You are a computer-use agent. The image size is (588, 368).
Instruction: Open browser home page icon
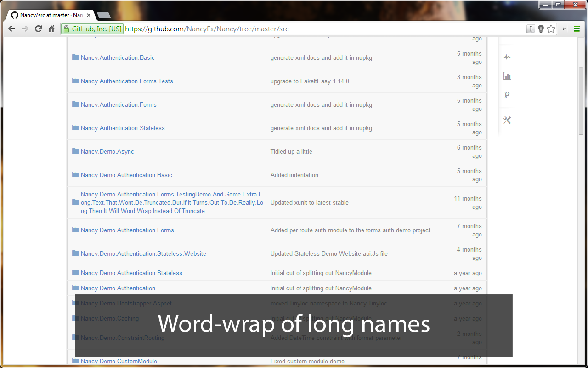[x=51, y=29]
